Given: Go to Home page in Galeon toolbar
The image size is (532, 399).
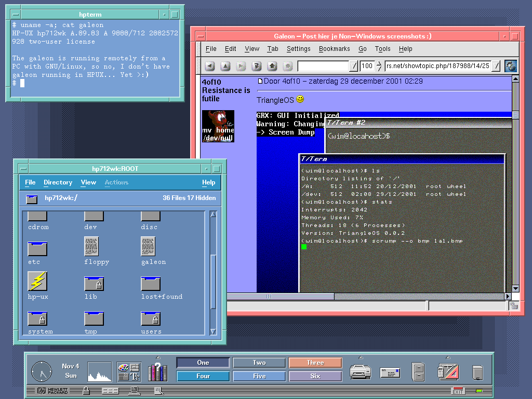Looking at the screenshot, I should pos(272,66).
